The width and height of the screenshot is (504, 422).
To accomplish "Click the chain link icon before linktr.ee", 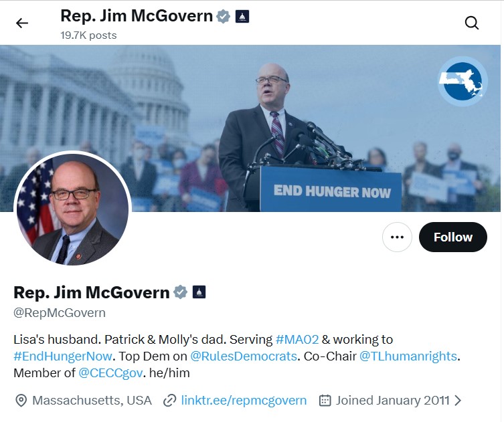I will (x=169, y=401).
